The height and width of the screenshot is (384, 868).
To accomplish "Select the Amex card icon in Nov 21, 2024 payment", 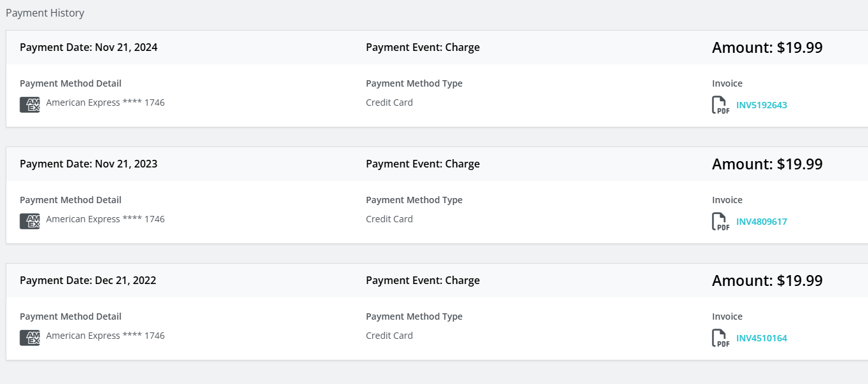I will click(30, 104).
